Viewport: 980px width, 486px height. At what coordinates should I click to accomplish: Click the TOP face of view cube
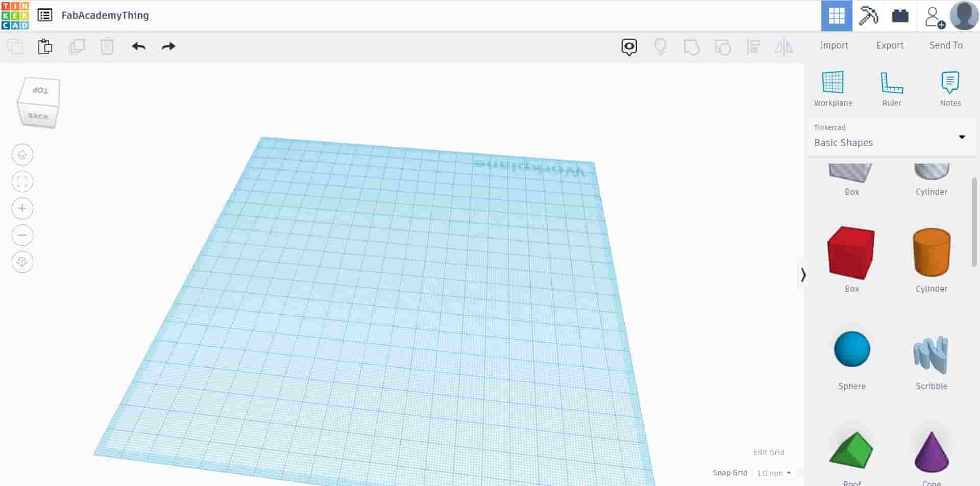tap(40, 90)
